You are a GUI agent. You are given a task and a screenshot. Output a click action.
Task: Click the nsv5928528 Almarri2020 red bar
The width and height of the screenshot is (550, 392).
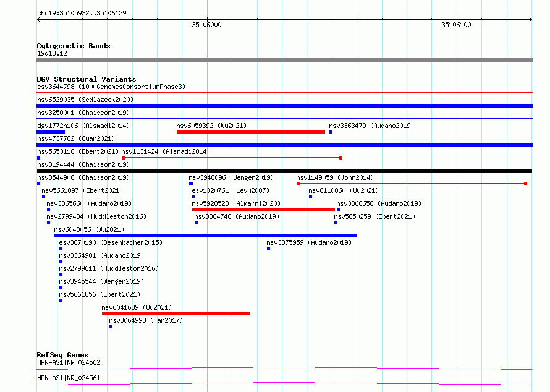(x=263, y=210)
